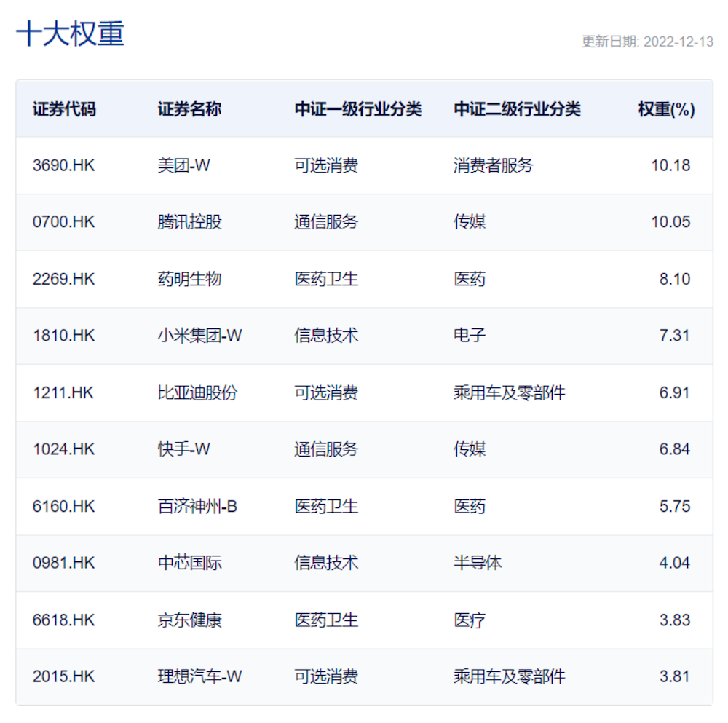The width and height of the screenshot is (728, 723).
Task: Click 信息技术 in the 中芯国际 row
Action: point(326,563)
